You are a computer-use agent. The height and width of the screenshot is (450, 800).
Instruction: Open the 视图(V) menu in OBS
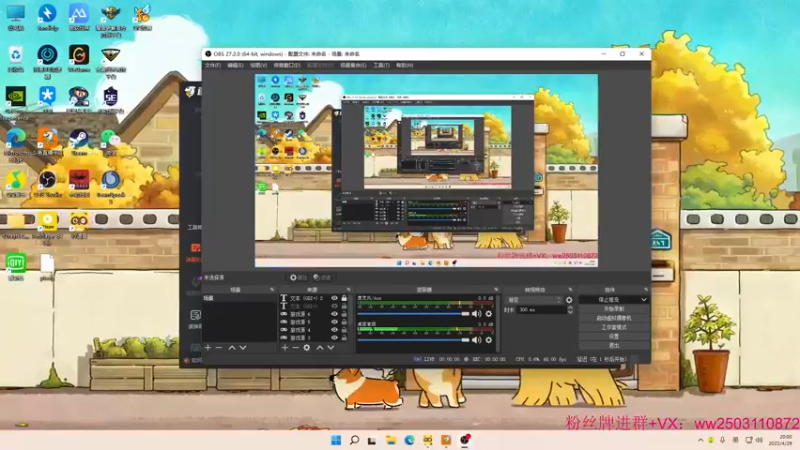tap(259, 65)
